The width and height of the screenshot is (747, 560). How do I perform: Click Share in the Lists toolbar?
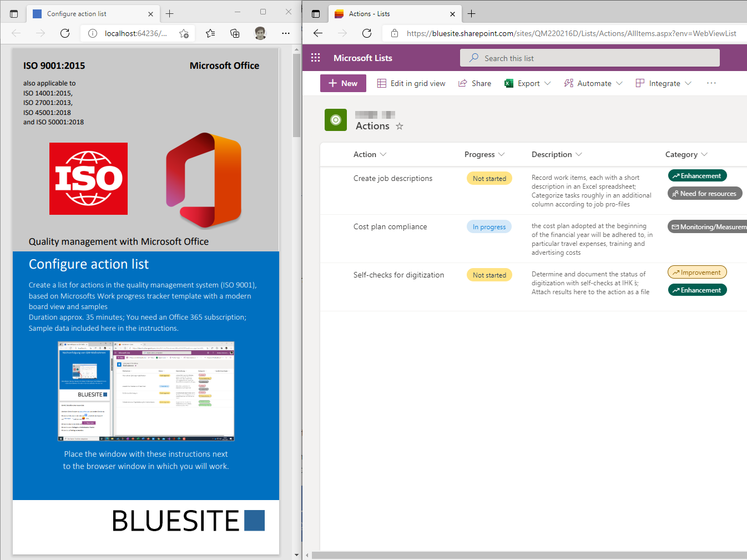tap(475, 83)
